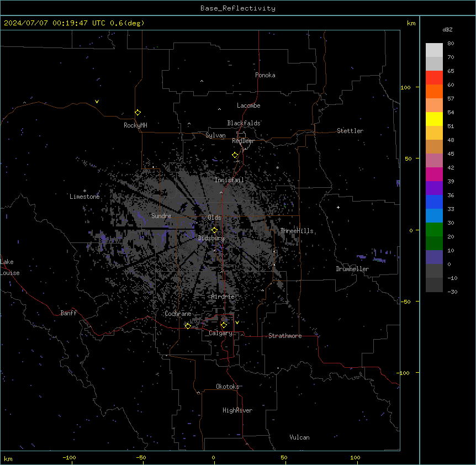Screen dimensions: 476x465
Task: Click the km unit label at bottom left
Action: (8, 458)
